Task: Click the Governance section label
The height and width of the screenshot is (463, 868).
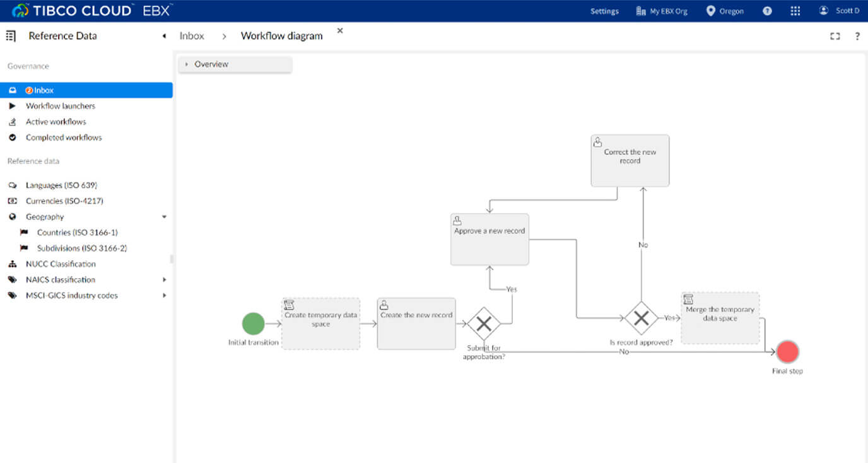Action: (28, 66)
